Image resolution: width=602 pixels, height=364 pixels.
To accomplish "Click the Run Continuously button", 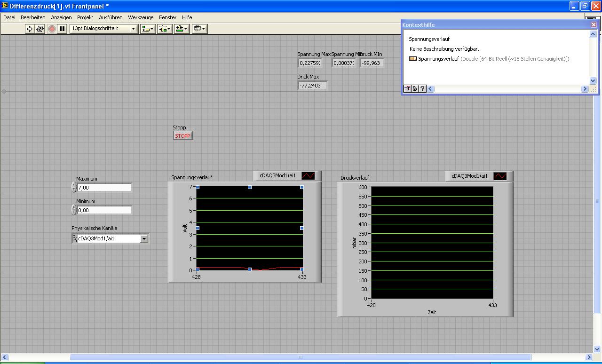I will click(x=40, y=29).
